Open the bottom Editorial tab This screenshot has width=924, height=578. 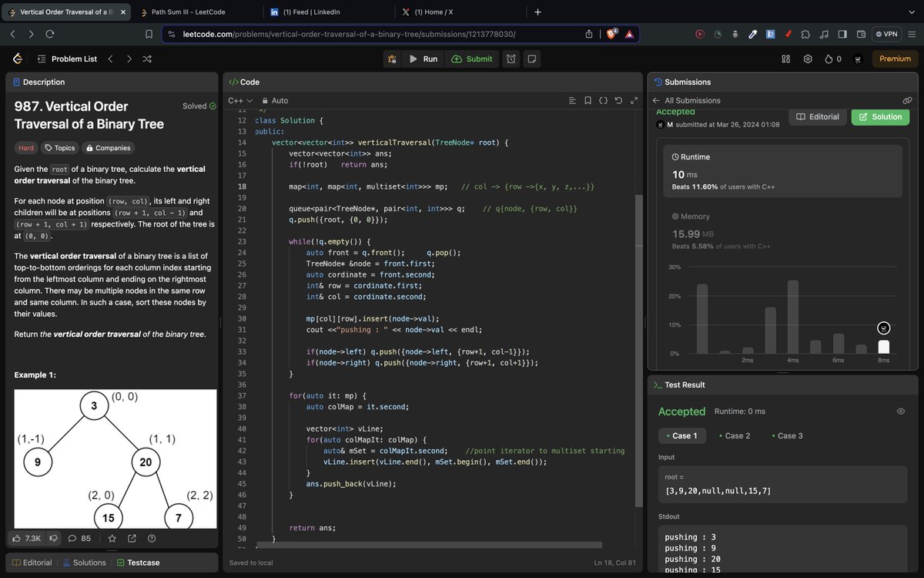pyautogui.click(x=32, y=563)
